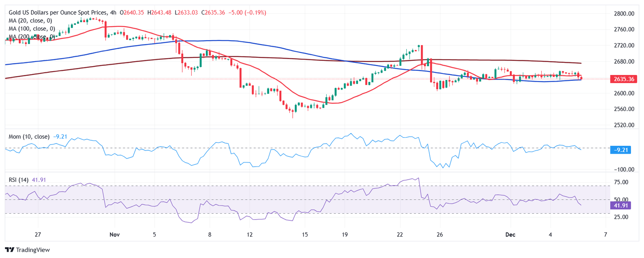
Task: Select the MA (20, close, 0) legend
Action: click(x=30, y=21)
